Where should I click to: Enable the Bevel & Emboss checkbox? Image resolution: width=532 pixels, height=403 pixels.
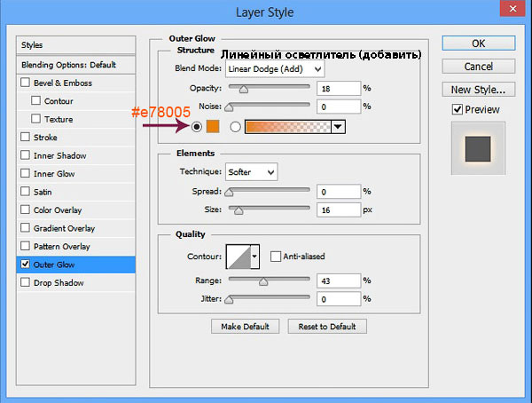pos(25,83)
